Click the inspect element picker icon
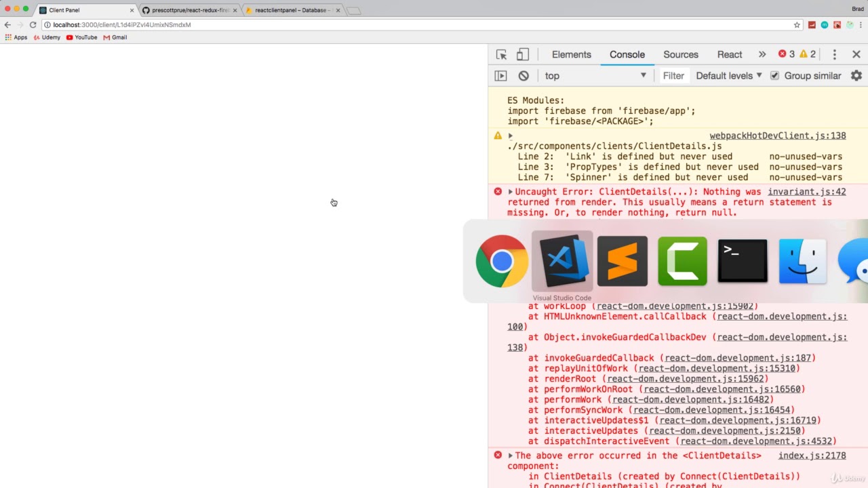Image resolution: width=868 pixels, height=488 pixels. click(x=502, y=54)
